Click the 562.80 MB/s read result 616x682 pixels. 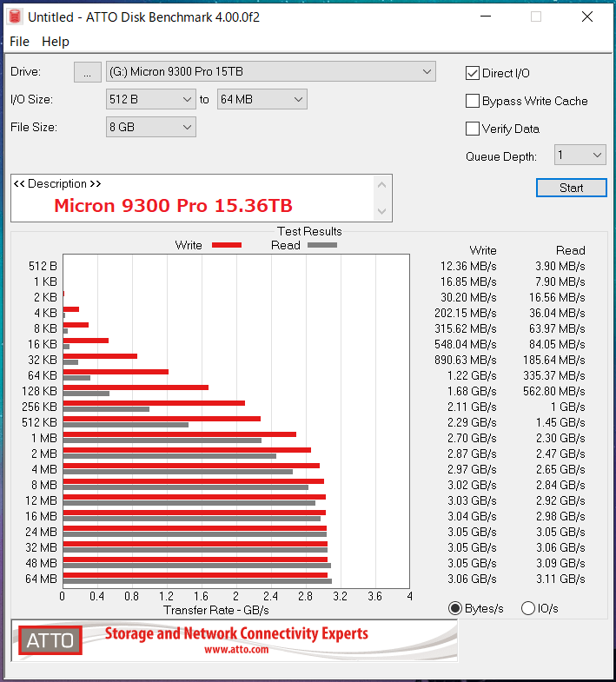pos(553,392)
